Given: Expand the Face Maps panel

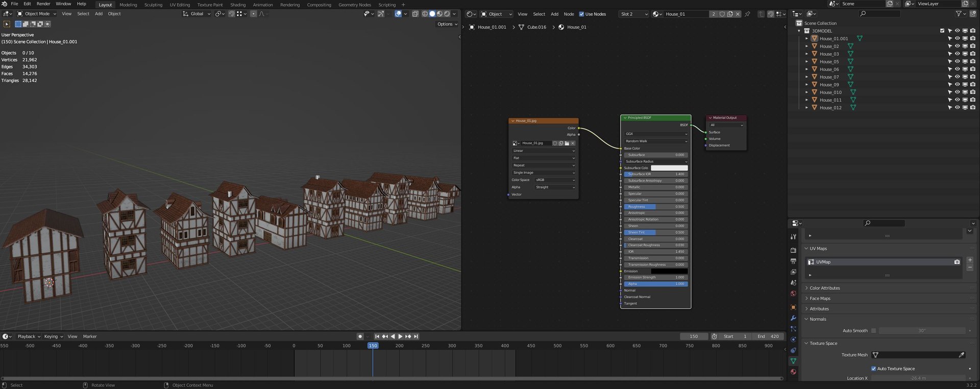Looking at the screenshot, I should [x=820, y=299].
